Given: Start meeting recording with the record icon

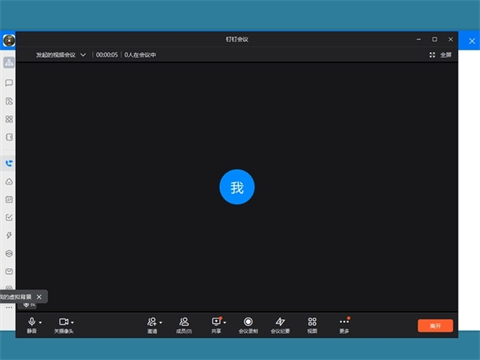Looking at the screenshot, I should [248, 322].
